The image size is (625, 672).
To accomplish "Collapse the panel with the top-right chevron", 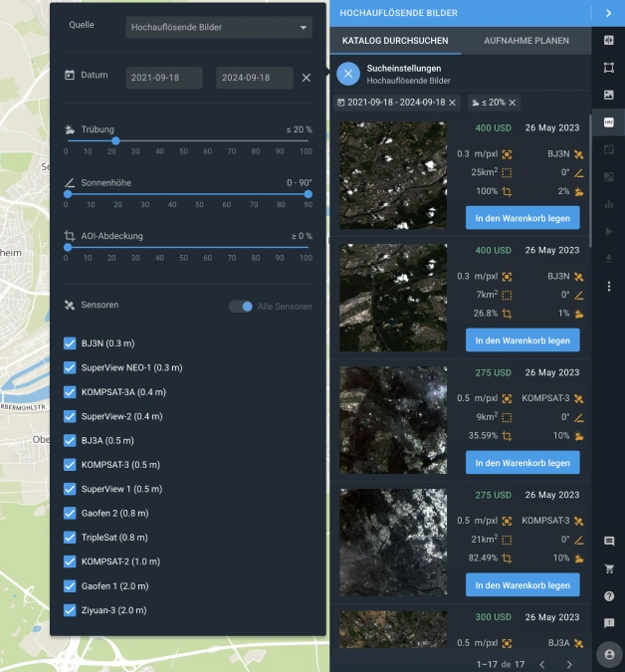I will click(608, 13).
